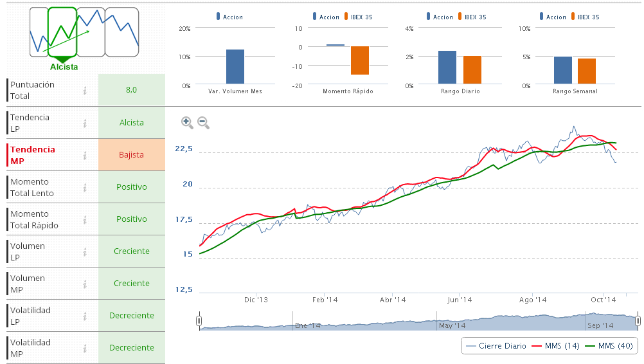Viewport: 644px width, 364px height.
Task: Zoom out of the price chart
Action: coord(203,122)
